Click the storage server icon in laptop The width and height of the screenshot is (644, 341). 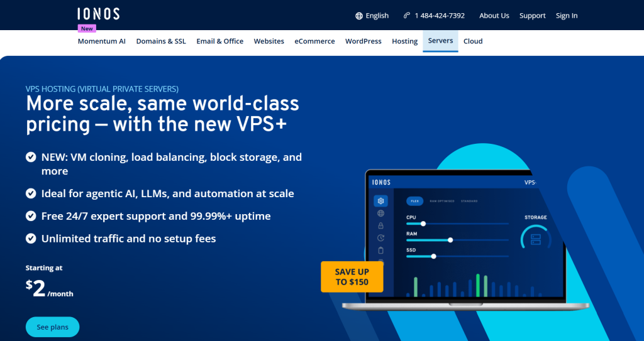(x=536, y=239)
